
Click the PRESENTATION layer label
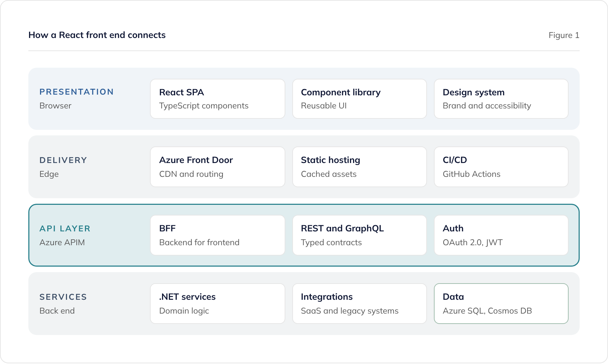[76, 92]
